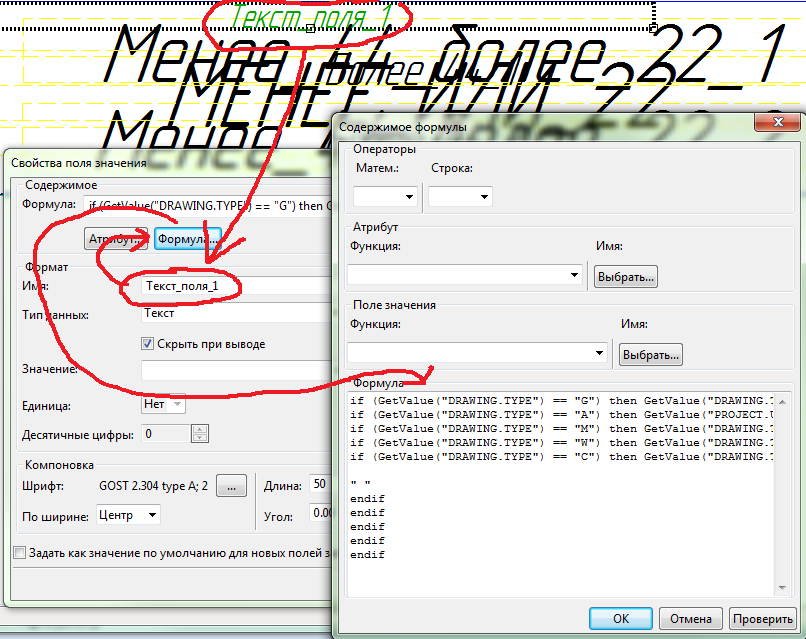Screen dimensions: 806x639
Task: Click Выбрать button in Поле значения section
Action: (650, 355)
